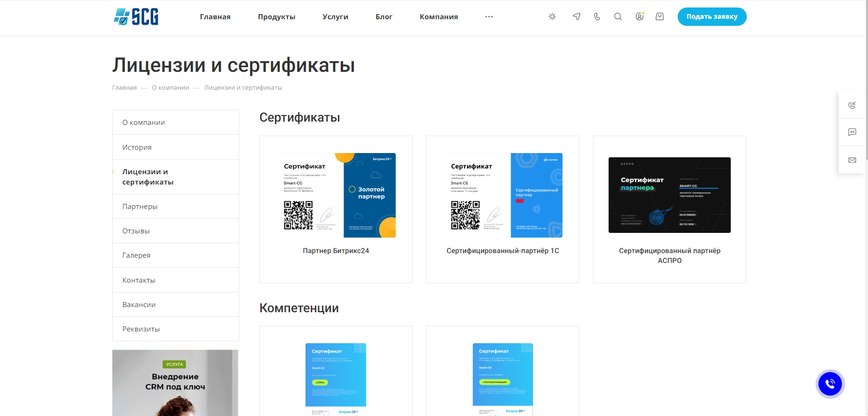Select 'О компании' in the sidebar
Screen dimensions: 868x416
point(176,123)
